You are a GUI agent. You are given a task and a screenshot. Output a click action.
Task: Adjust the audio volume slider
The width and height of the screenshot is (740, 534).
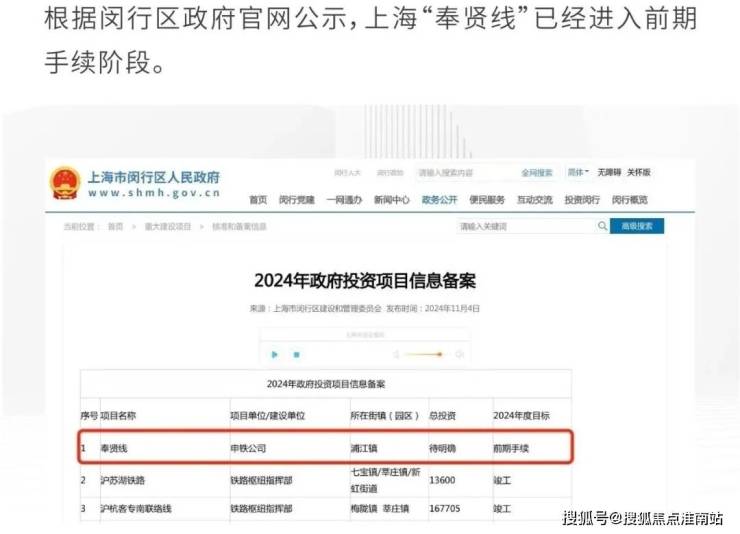pyautogui.click(x=428, y=355)
